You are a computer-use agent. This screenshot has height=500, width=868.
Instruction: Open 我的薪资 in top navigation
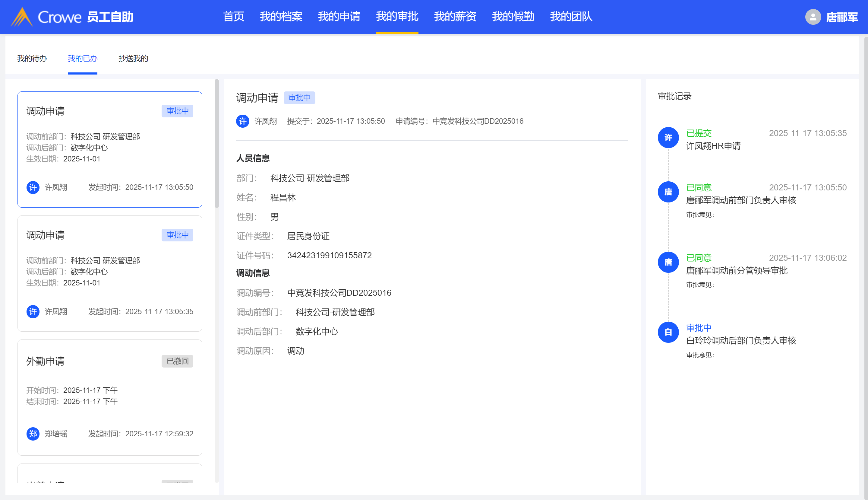[455, 17]
